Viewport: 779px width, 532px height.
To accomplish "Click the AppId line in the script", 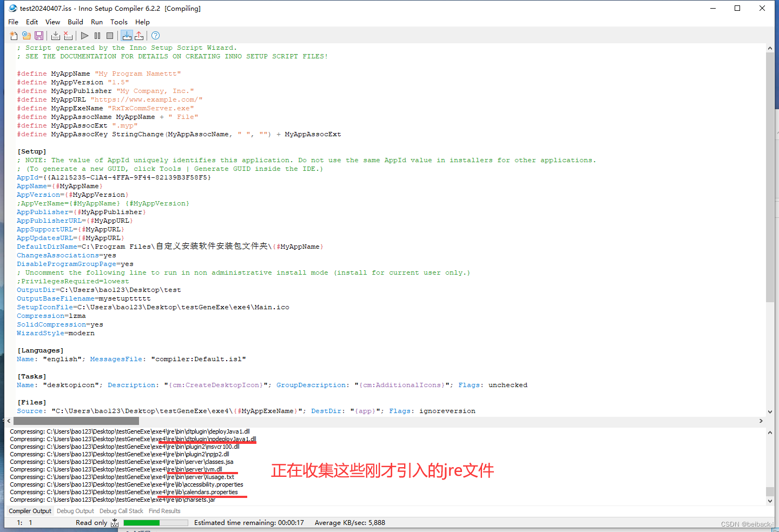I will pyautogui.click(x=114, y=177).
